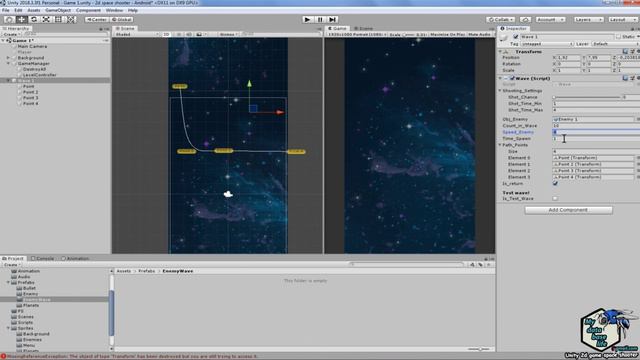Expand the Background object in Hierarchy

pyautogui.click(x=8, y=58)
